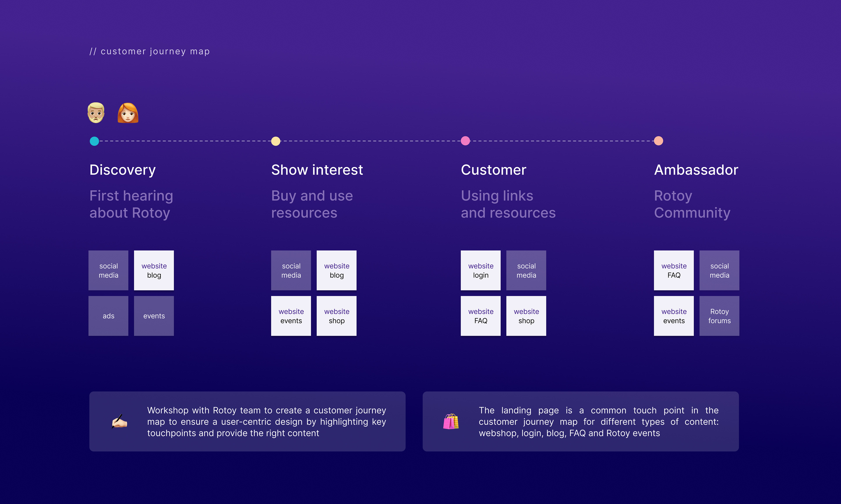Click website FAQ tile under Customer

coord(481,316)
